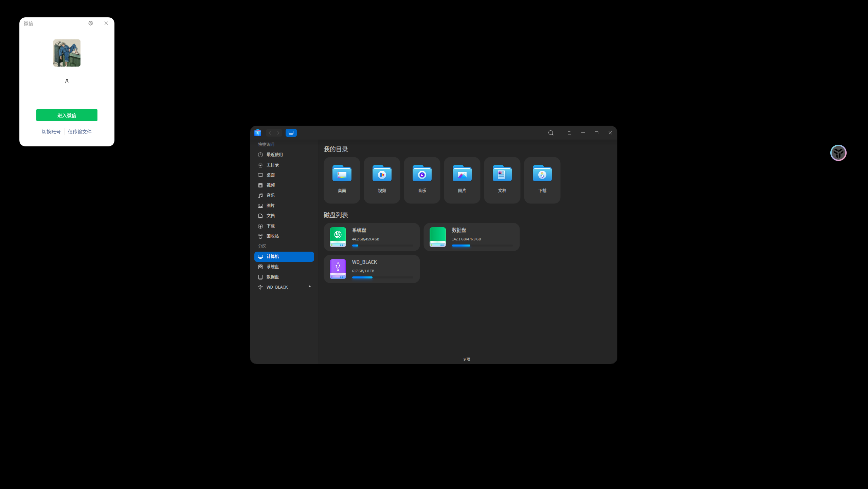Image resolution: width=868 pixels, height=489 pixels.
Task: Select 系统盘 in sidebar partitions
Action: point(284,267)
